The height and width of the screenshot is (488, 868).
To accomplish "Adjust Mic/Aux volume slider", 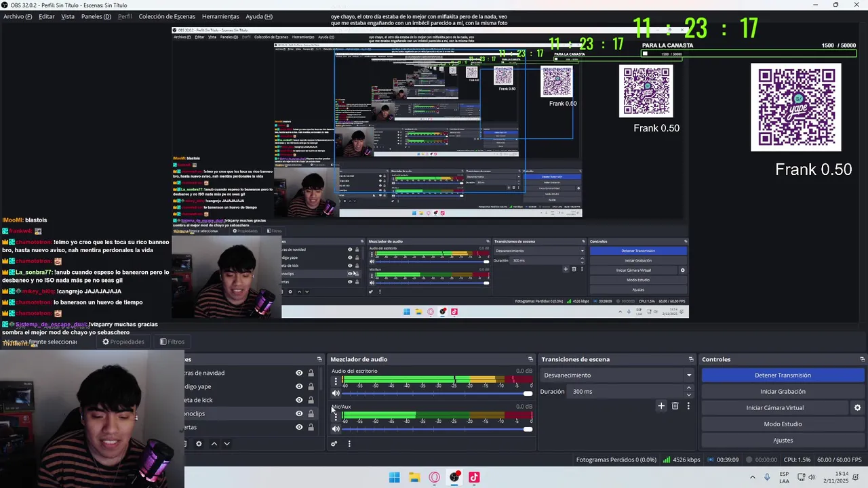I will click(437, 429).
